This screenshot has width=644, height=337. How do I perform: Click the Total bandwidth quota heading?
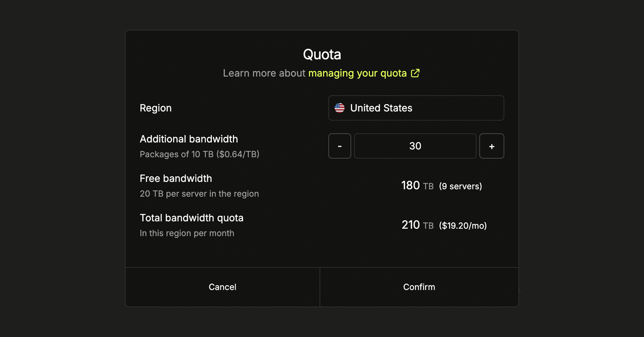pyautogui.click(x=191, y=218)
